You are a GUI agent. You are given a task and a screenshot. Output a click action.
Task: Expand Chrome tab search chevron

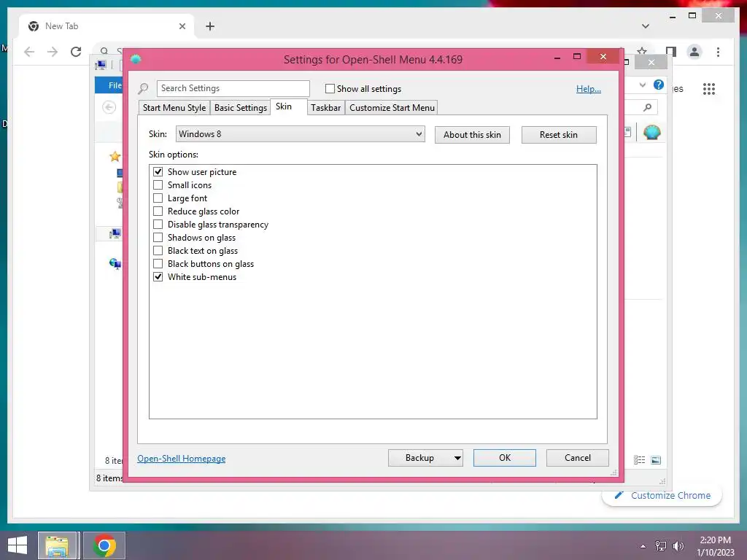[x=645, y=26]
